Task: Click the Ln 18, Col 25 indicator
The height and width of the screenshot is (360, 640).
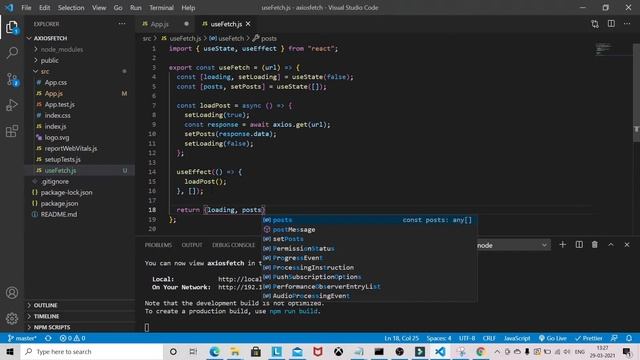Action: point(401,338)
